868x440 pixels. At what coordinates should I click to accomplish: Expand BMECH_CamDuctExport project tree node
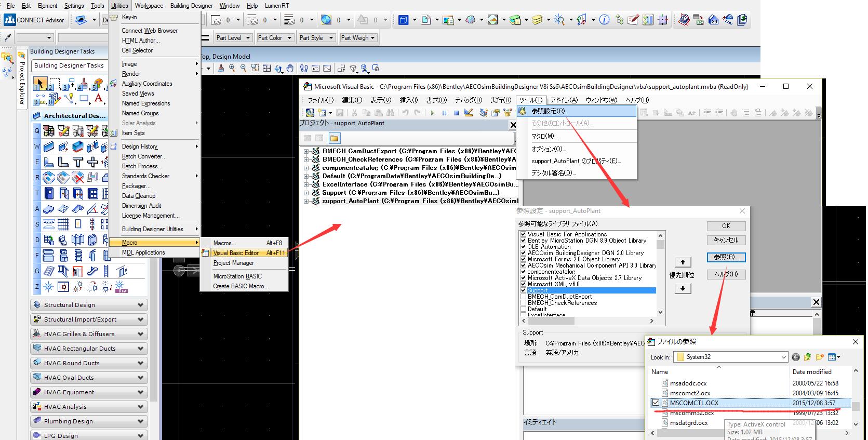[x=306, y=151]
